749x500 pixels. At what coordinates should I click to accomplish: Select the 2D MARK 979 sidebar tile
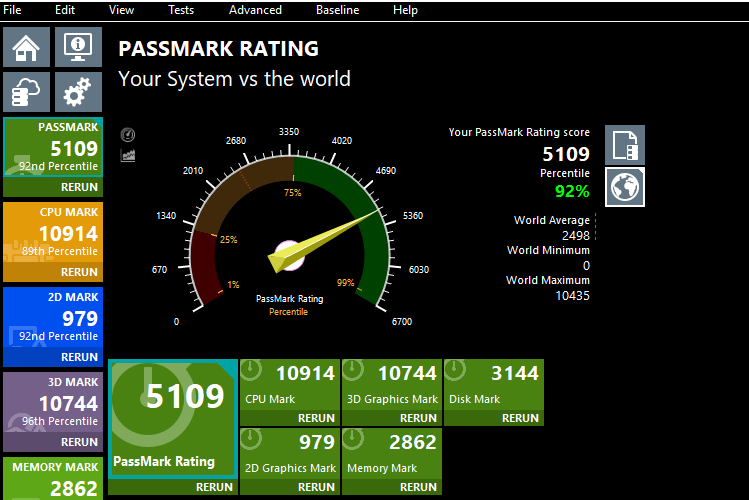pos(53,317)
